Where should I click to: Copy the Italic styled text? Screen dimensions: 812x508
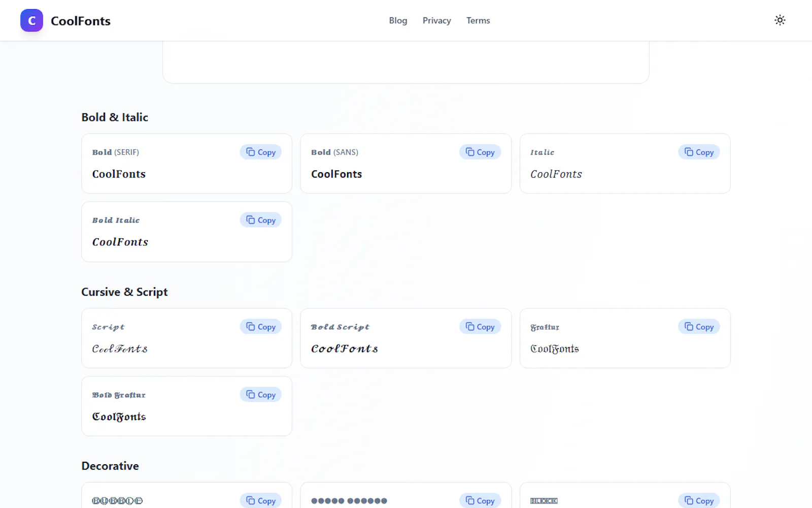pyautogui.click(x=699, y=152)
